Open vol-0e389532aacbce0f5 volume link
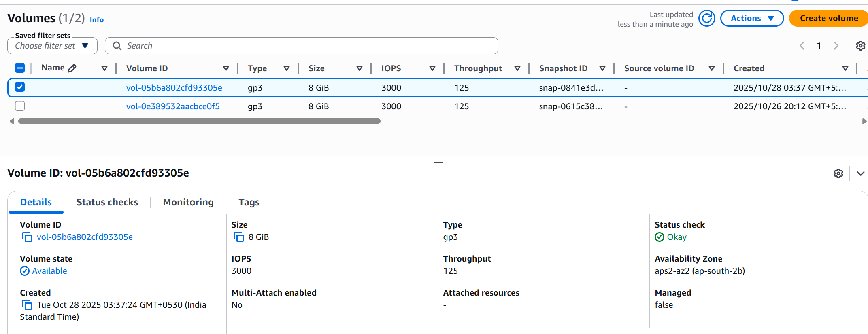The image size is (868, 334). pyautogui.click(x=173, y=106)
